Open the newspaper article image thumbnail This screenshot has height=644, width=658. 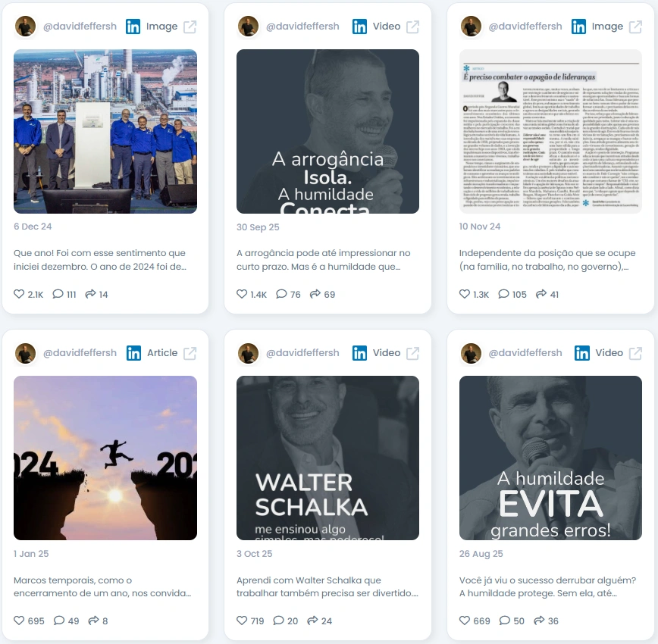(550, 131)
